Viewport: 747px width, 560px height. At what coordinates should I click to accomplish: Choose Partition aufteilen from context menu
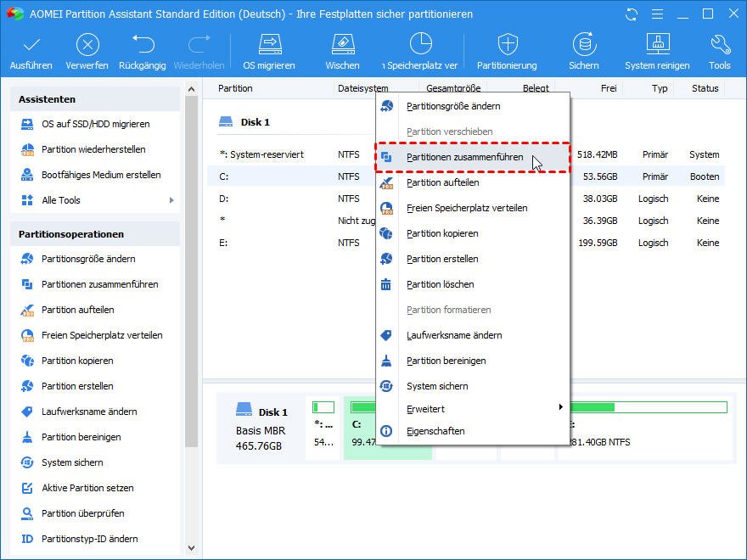coord(473,183)
